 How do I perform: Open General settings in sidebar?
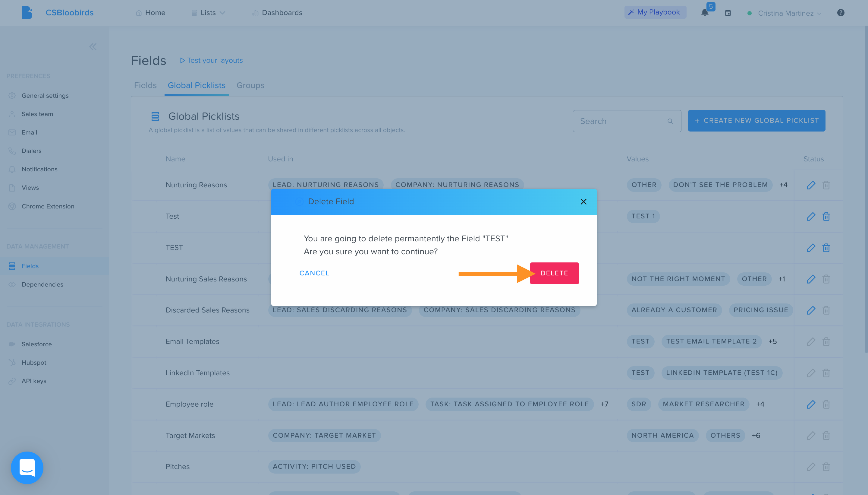[45, 96]
